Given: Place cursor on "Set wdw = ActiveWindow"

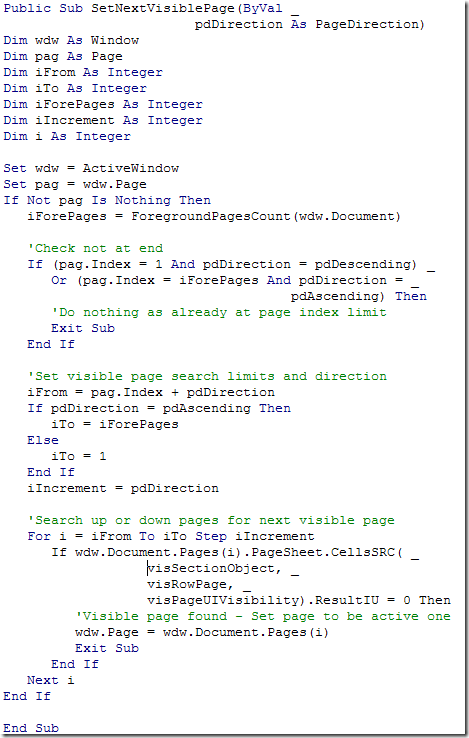Looking at the screenshot, I should 91,168.
